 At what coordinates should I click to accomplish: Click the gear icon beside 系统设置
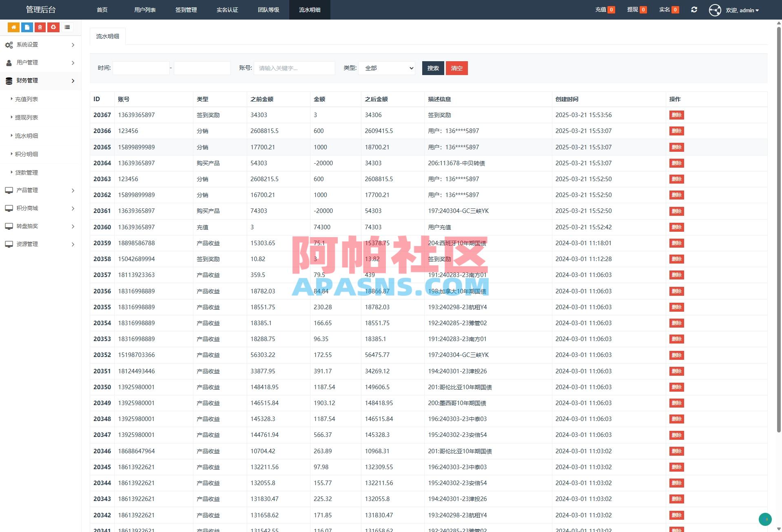tap(9, 45)
